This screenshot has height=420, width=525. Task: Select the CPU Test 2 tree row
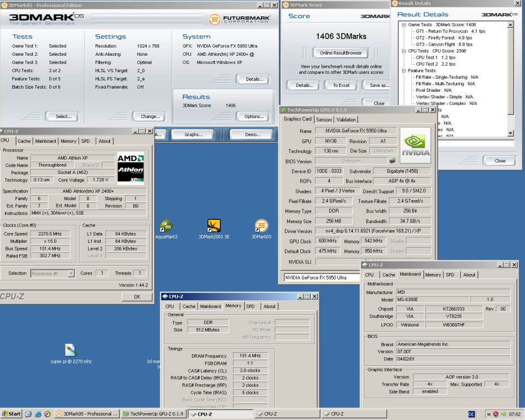pyautogui.click(x=436, y=64)
